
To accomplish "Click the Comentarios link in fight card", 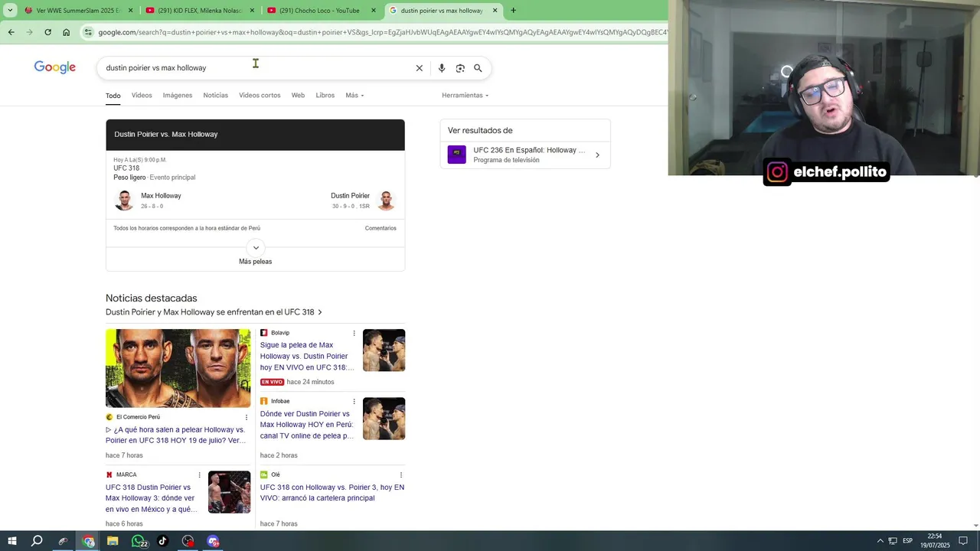I will (x=381, y=228).
